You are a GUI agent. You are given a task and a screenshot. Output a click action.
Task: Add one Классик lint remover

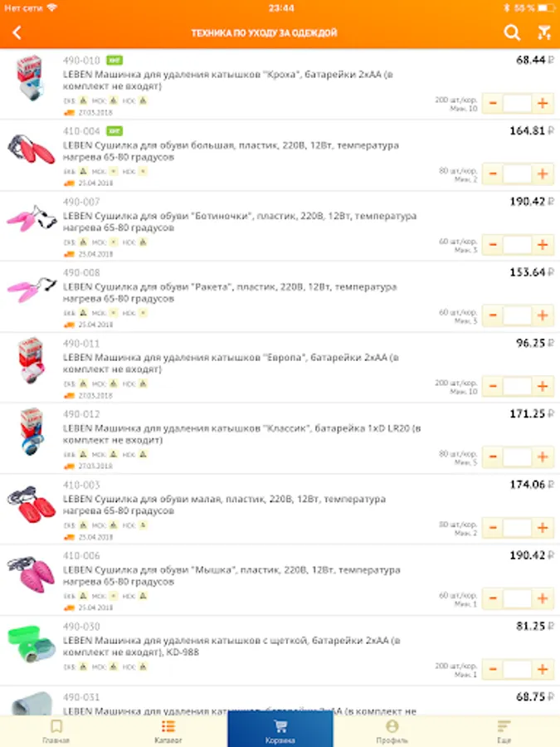(543, 457)
